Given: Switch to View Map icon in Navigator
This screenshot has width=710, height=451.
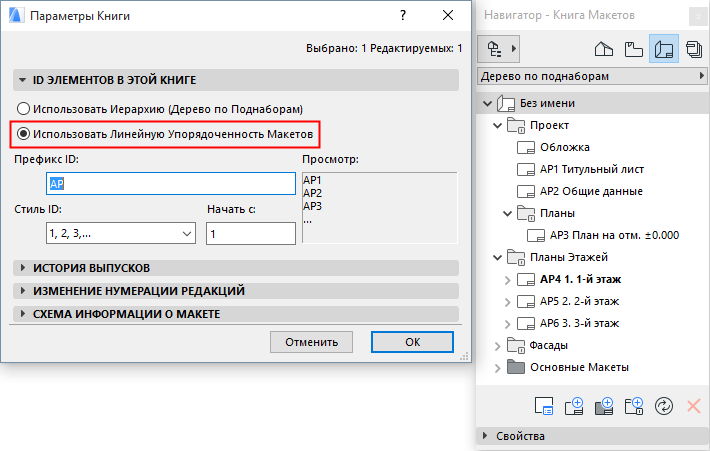Looking at the screenshot, I should pos(633,49).
